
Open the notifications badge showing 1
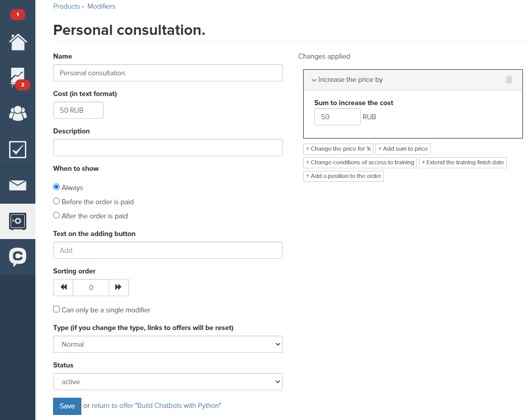click(18, 15)
